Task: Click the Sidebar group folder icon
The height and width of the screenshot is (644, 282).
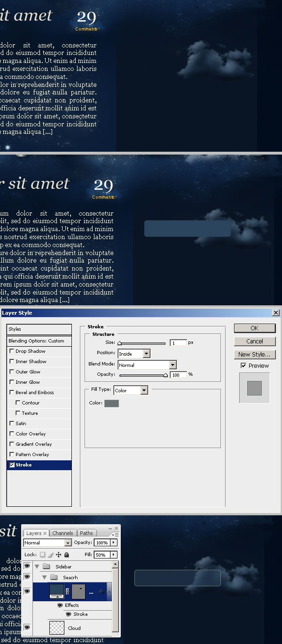Action: click(x=47, y=566)
